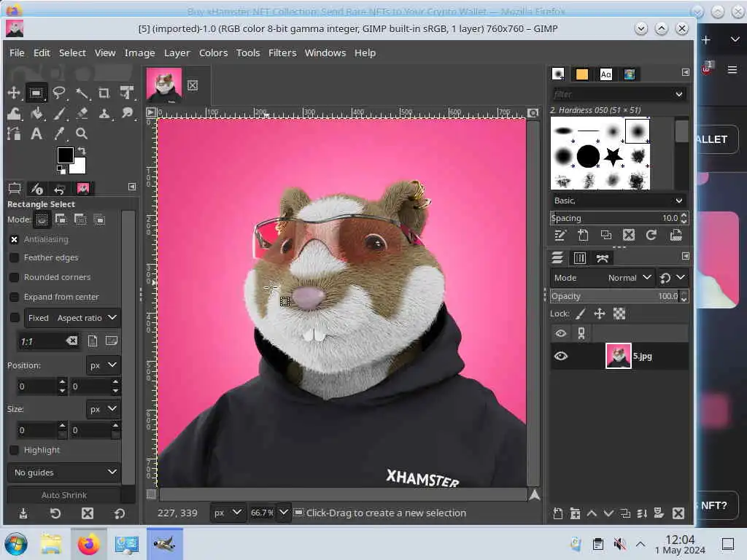
Task: Toggle Feather edges checkbox
Action: click(x=15, y=257)
